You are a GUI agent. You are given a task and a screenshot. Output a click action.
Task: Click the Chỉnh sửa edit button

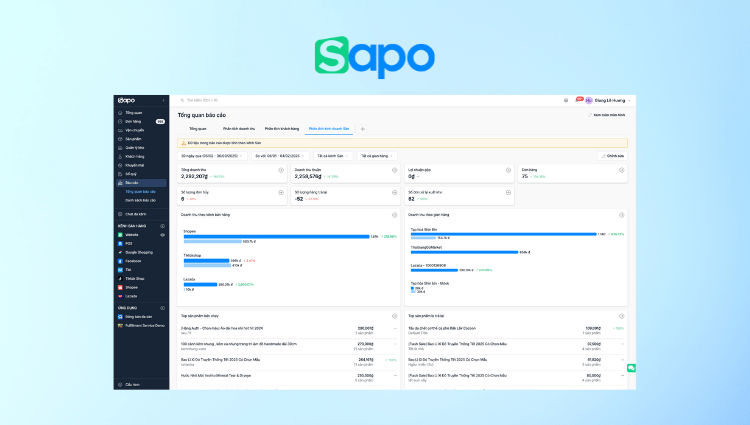[613, 156]
